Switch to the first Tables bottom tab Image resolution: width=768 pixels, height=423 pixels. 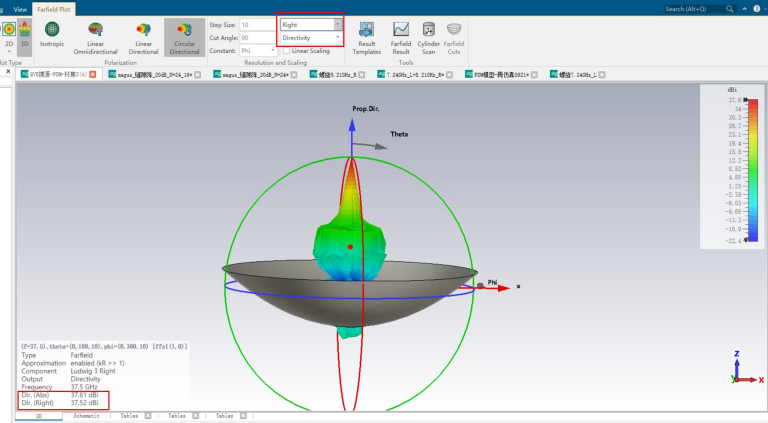(x=129, y=416)
